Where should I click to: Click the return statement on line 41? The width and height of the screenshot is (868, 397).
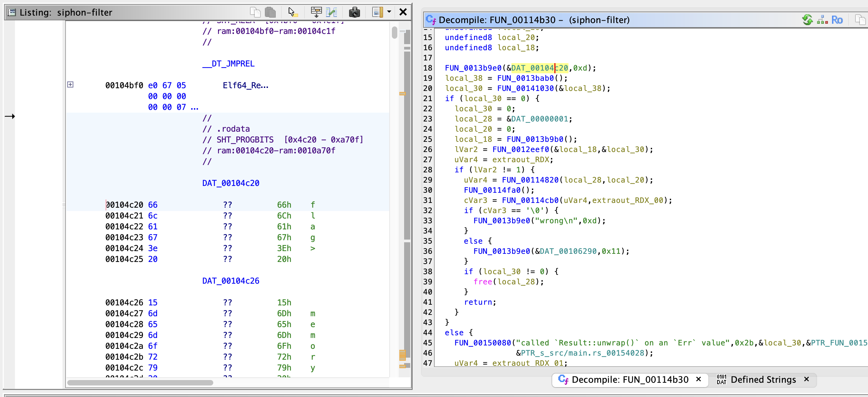click(x=478, y=302)
